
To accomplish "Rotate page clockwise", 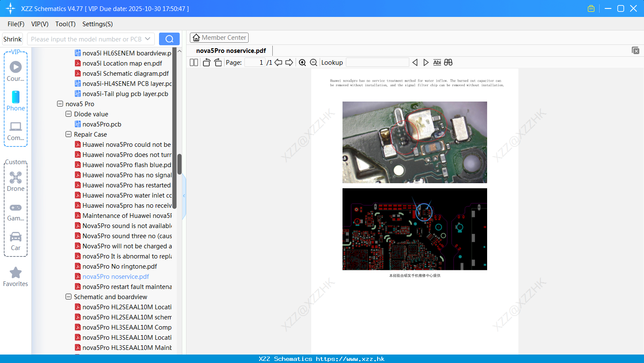I will (218, 62).
